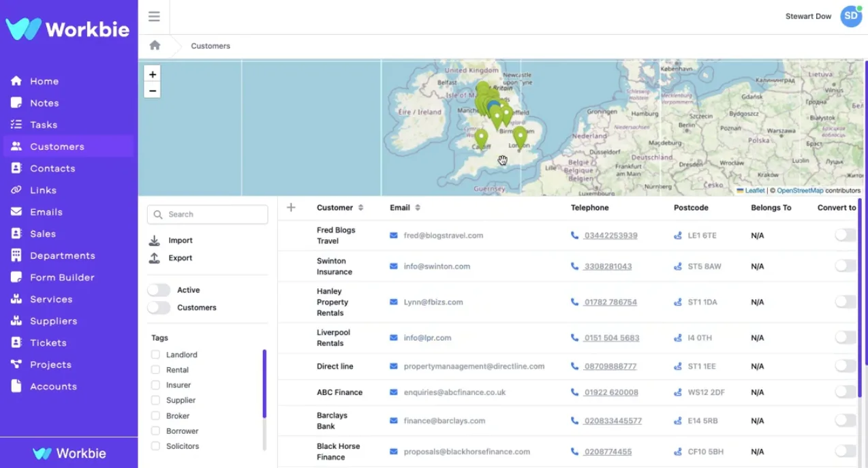This screenshot has width=868, height=468.
Task: Go to Suppliers in sidebar
Action: 54,321
